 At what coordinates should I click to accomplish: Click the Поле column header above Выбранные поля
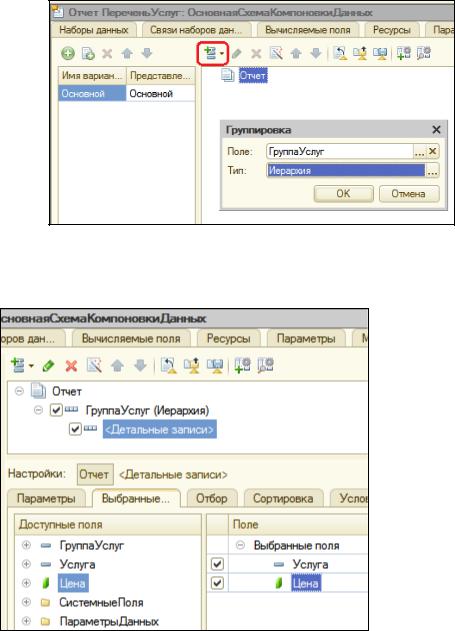298,524
